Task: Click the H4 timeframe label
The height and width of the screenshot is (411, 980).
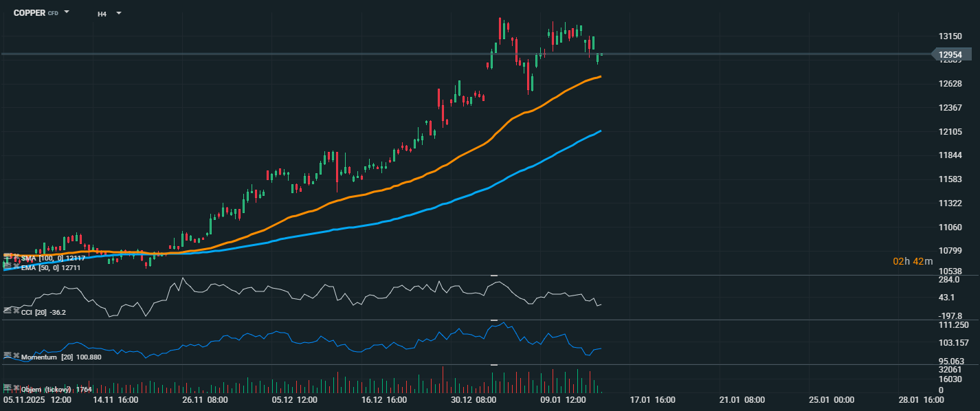Action: coord(102,13)
